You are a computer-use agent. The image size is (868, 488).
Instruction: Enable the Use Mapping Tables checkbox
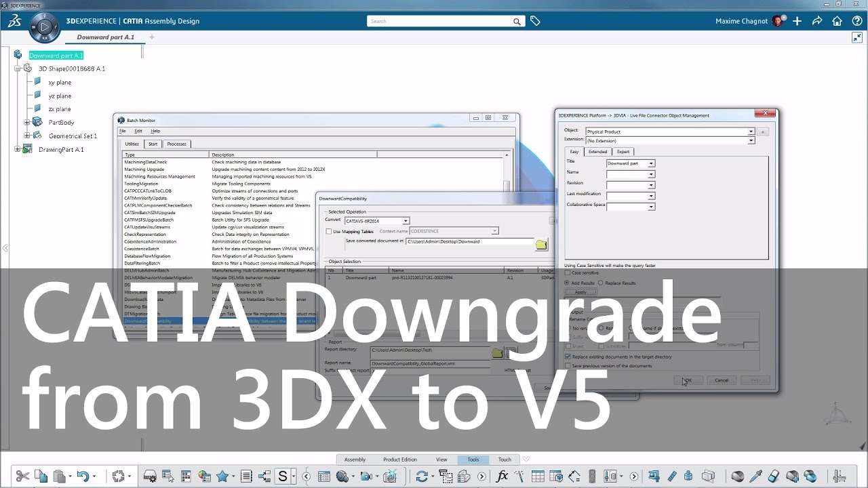click(x=329, y=231)
